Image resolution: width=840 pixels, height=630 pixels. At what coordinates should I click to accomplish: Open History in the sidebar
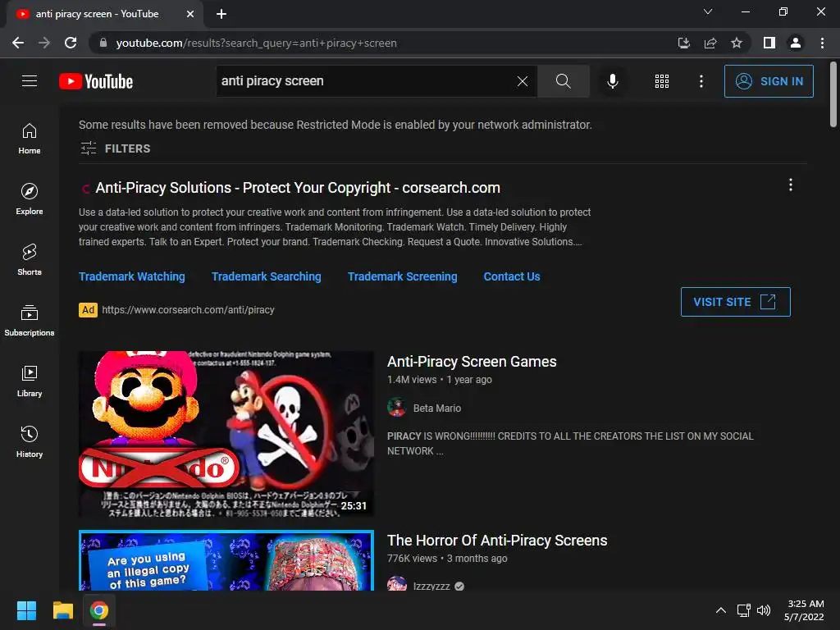tap(30, 442)
